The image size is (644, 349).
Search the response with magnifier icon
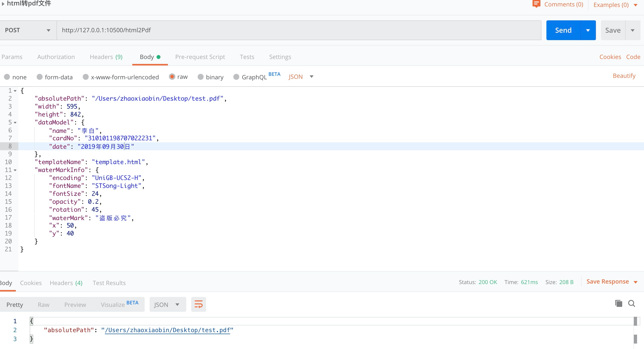[632, 303]
